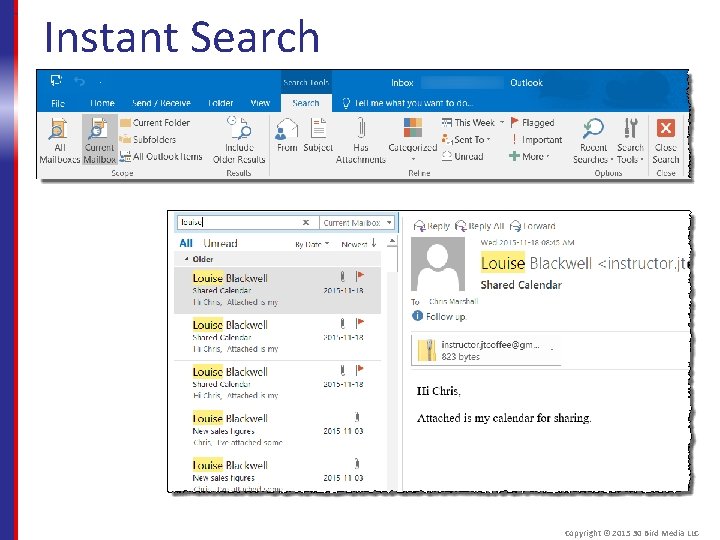Show All messages filter

pyautogui.click(x=186, y=243)
